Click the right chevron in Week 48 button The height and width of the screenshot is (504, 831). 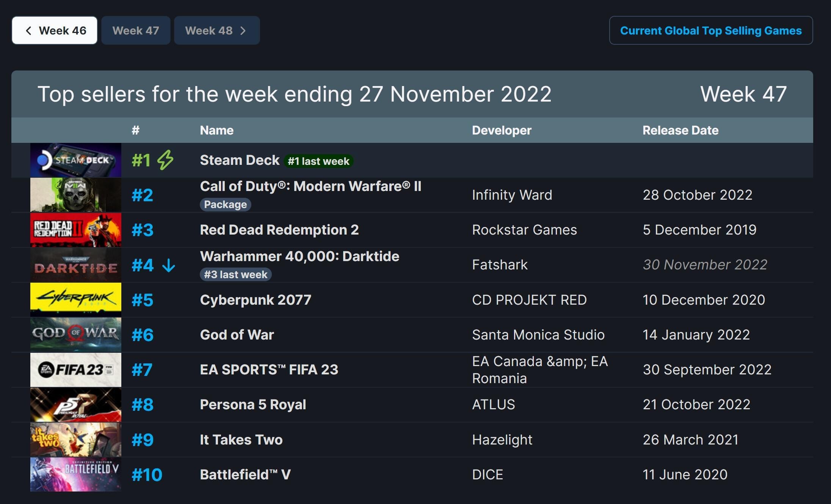point(243,31)
